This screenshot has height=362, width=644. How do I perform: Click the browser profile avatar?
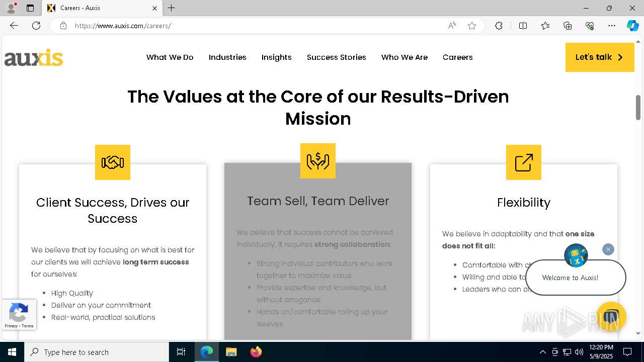11,8
